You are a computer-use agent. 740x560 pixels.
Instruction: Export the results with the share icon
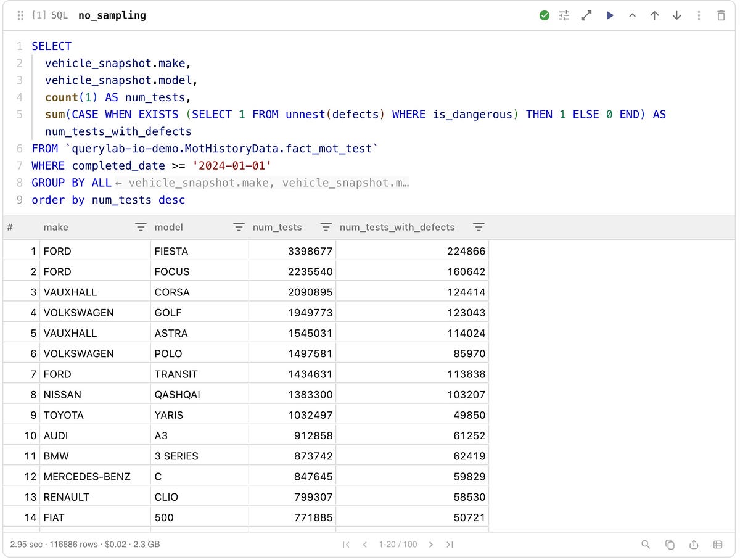pyautogui.click(x=694, y=545)
